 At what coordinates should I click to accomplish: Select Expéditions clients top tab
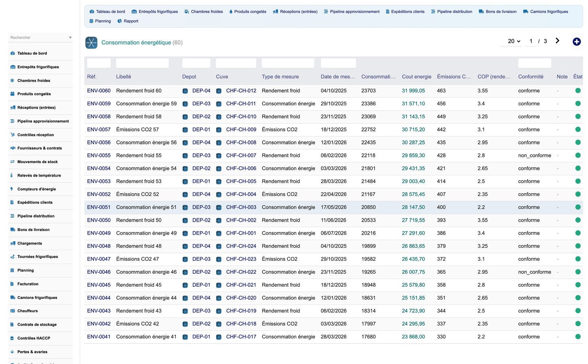(405, 12)
